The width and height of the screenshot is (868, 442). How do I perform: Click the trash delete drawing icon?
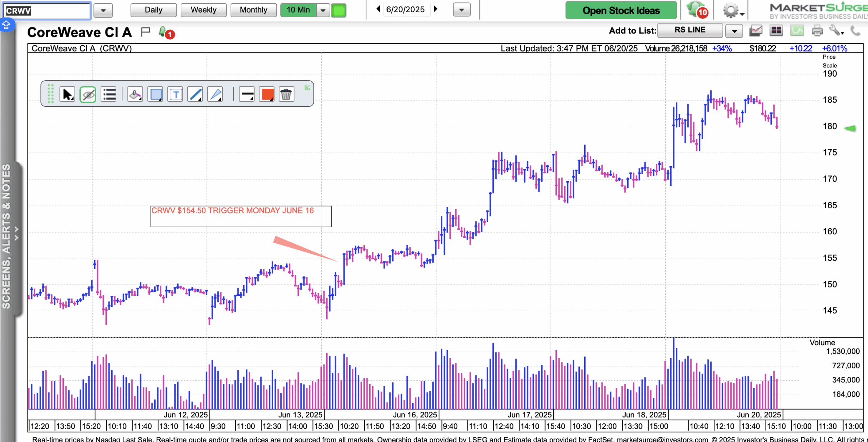(286, 94)
